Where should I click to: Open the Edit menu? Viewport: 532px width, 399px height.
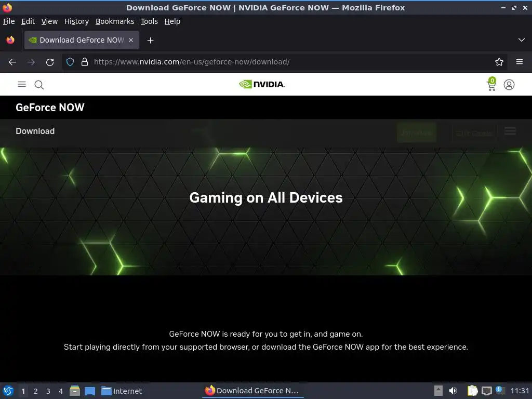click(28, 21)
